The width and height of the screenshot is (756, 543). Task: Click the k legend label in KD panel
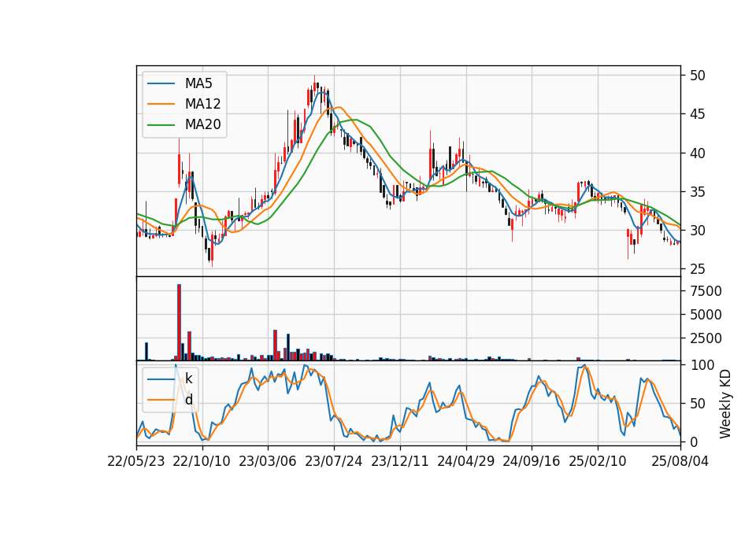[x=188, y=379]
